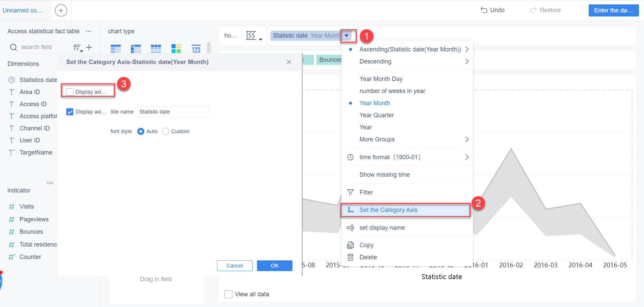This screenshot has height=307, width=644.
Task: Click the Copy icon in menu
Action: click(x=351, y=245)
